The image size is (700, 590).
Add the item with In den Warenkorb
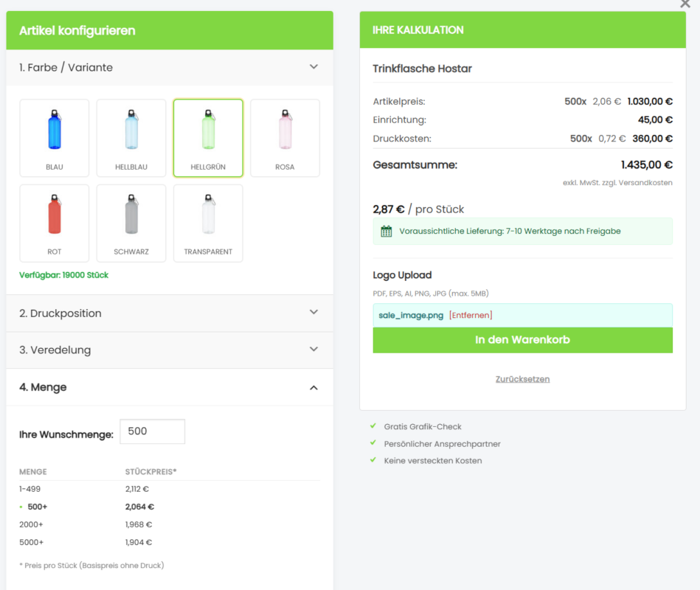pyautogui.click(x=522, y=340)
